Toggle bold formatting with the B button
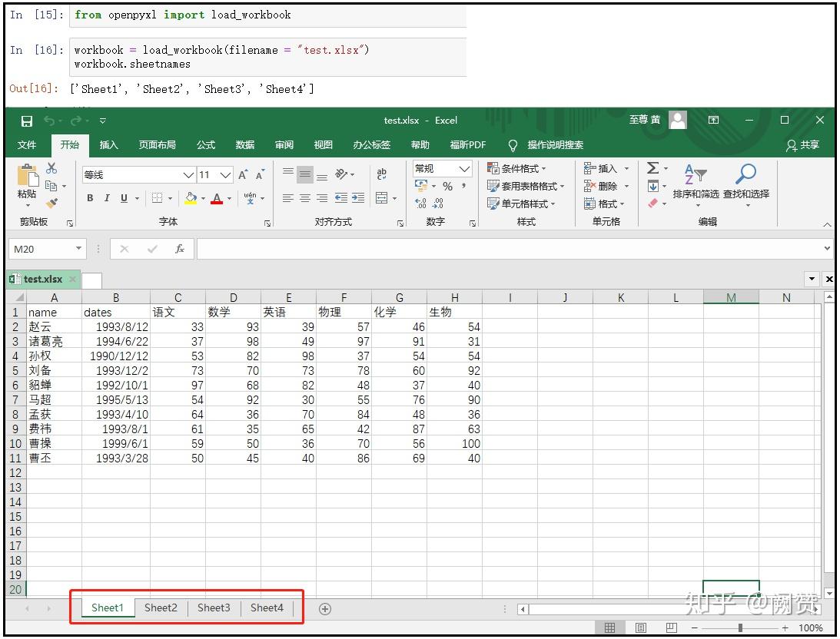The height and width of the screenshot is (639, 840). 91,197
